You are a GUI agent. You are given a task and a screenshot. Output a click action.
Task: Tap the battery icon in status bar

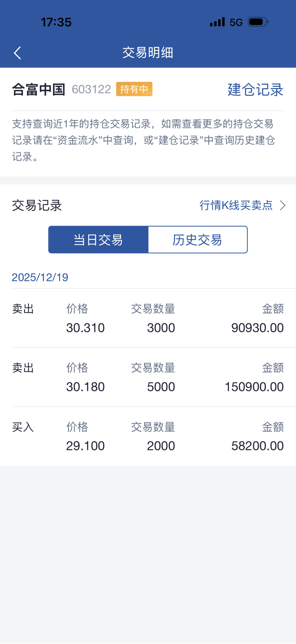click(x=258, y=22)
